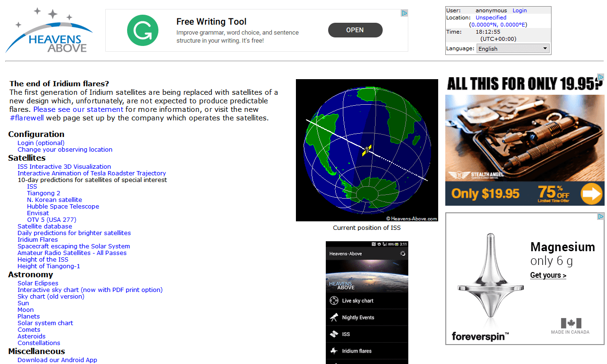Open Spacecraft escaping the Solar System
The height and width of the screenshot is (364, 607).
tap(74, 246)
